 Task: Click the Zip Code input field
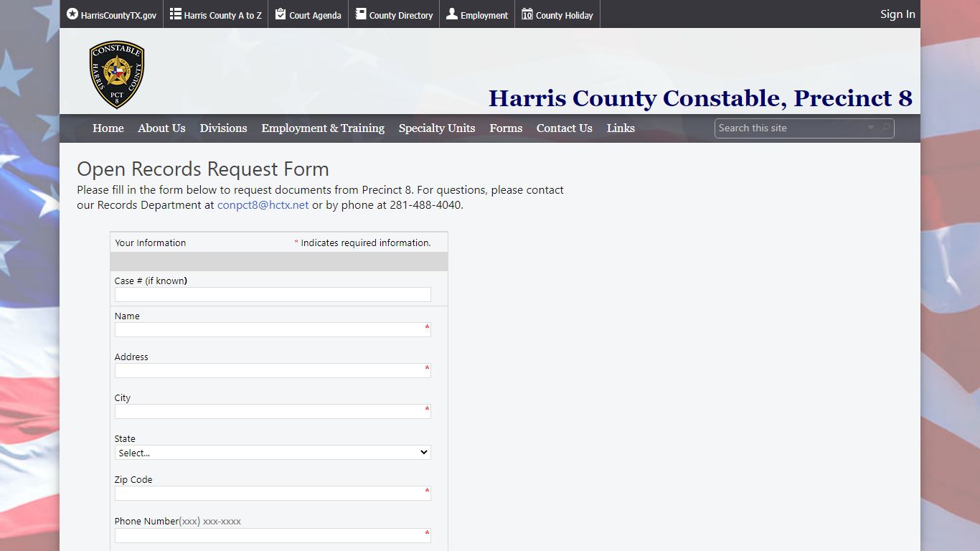pos(273,493)
